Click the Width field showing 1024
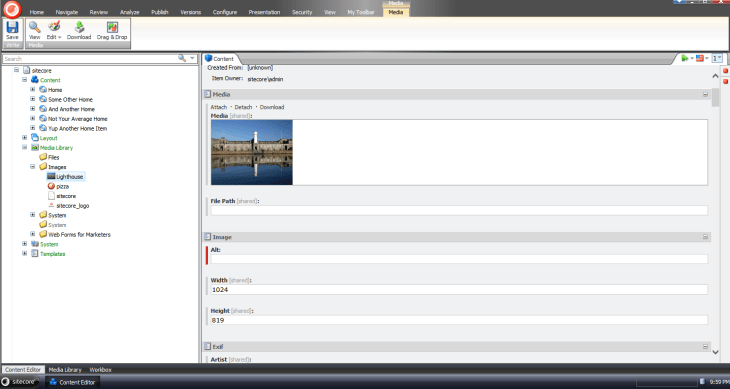This screenshot has height=389, width=730. click(459, 289)
